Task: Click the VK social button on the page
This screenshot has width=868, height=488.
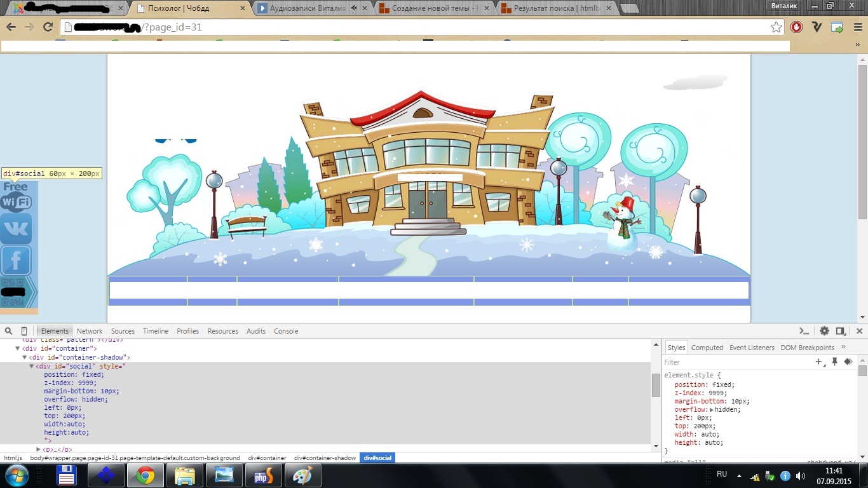Action: (x=16, y=229)
